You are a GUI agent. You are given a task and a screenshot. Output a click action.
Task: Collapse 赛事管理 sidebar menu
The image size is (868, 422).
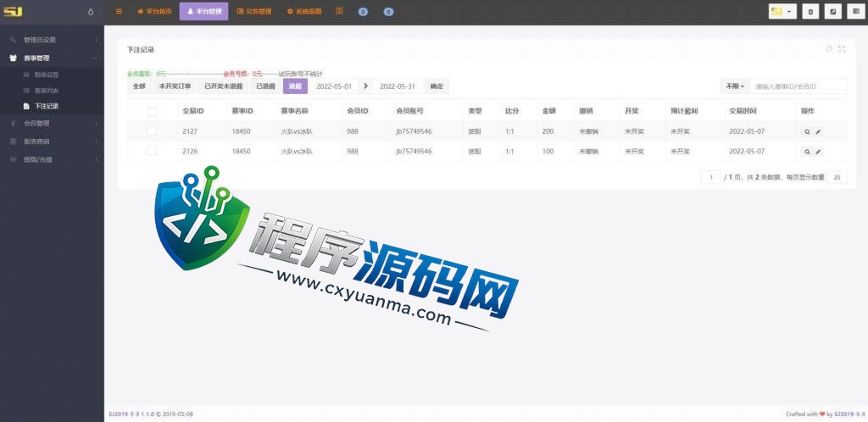pyautogui.click(x=52, y=58)
